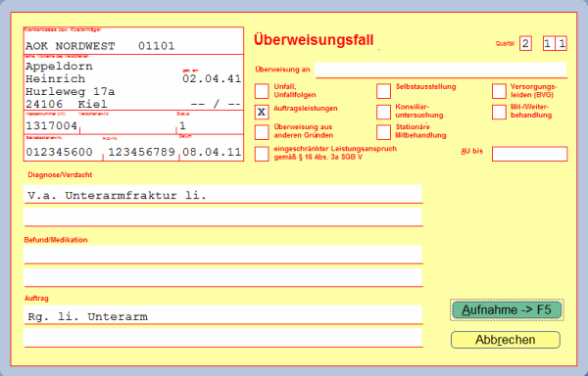This screenshot has height=376, width=588.
Task: Click the Überweisung an label
Action: (283, 70)
